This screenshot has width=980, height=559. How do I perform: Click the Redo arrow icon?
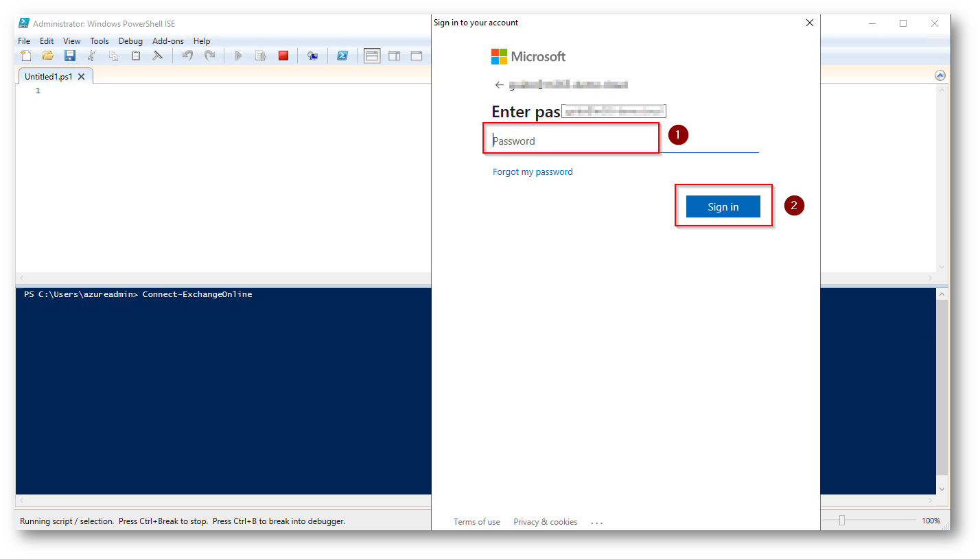click(x=210, y=56)
